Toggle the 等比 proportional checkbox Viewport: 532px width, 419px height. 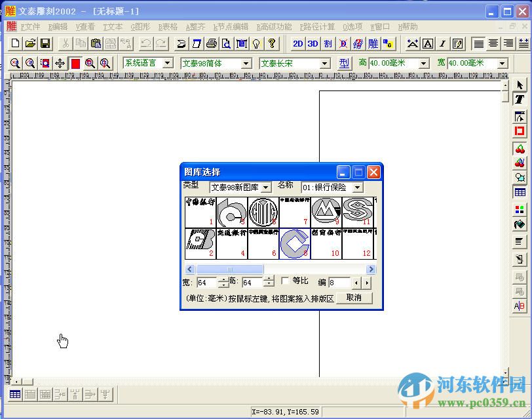(284, 281)
